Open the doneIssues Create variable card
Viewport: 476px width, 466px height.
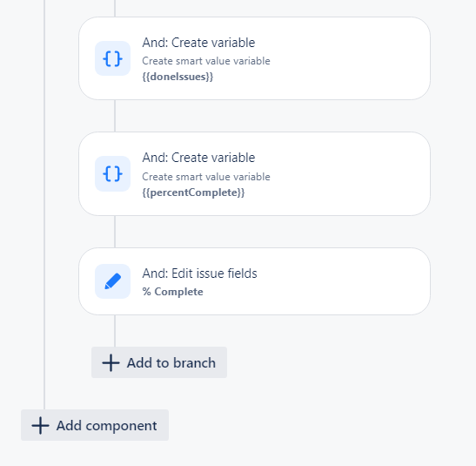(x=254, y=58)
